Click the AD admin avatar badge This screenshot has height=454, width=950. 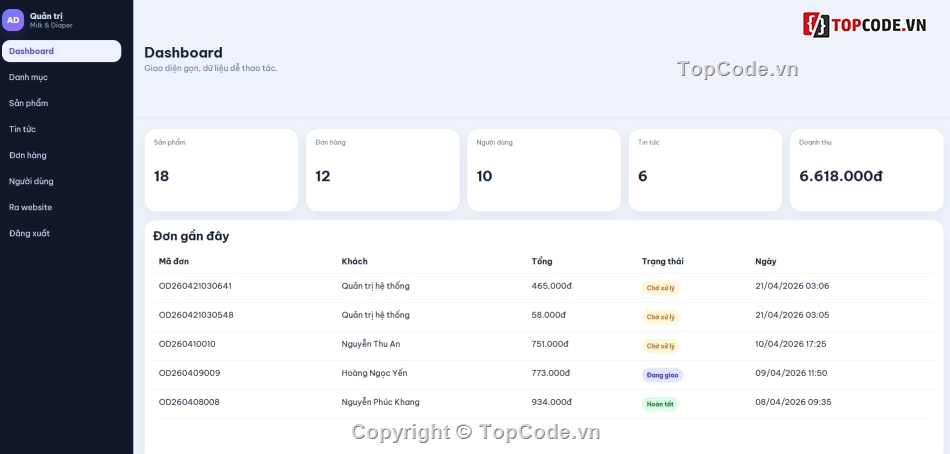tap(13, 20)
